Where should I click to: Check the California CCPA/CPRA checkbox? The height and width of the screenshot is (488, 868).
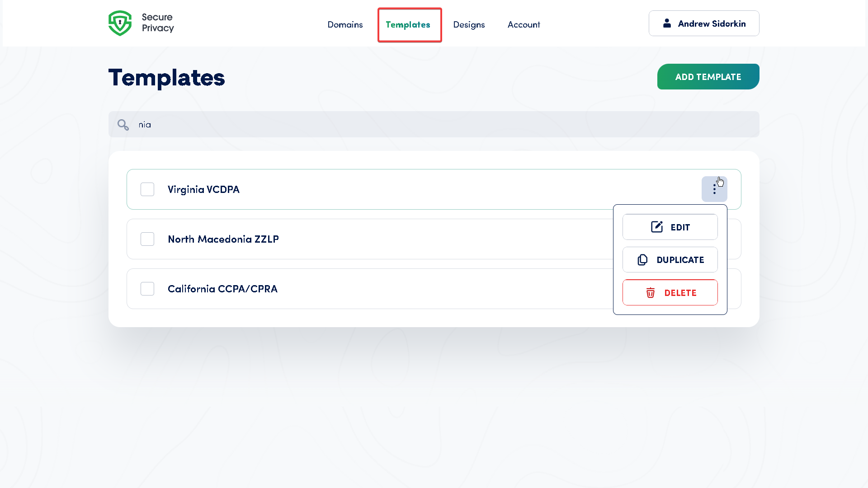(147, 288)
